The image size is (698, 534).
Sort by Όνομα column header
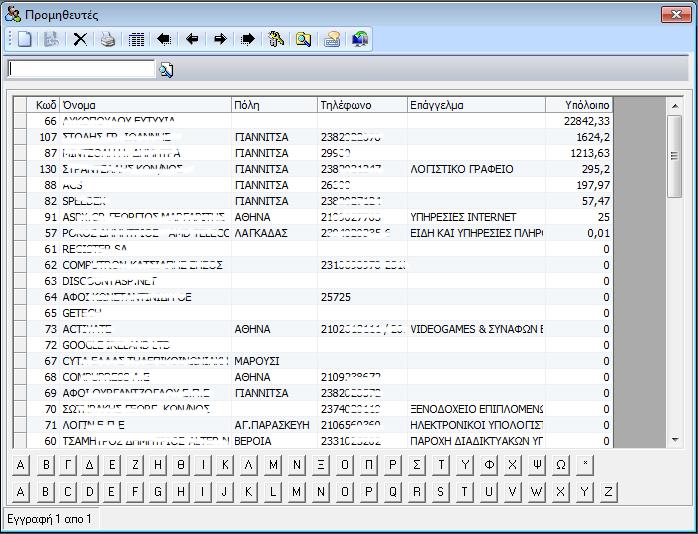pyautogui.click(x=145, y=105)
